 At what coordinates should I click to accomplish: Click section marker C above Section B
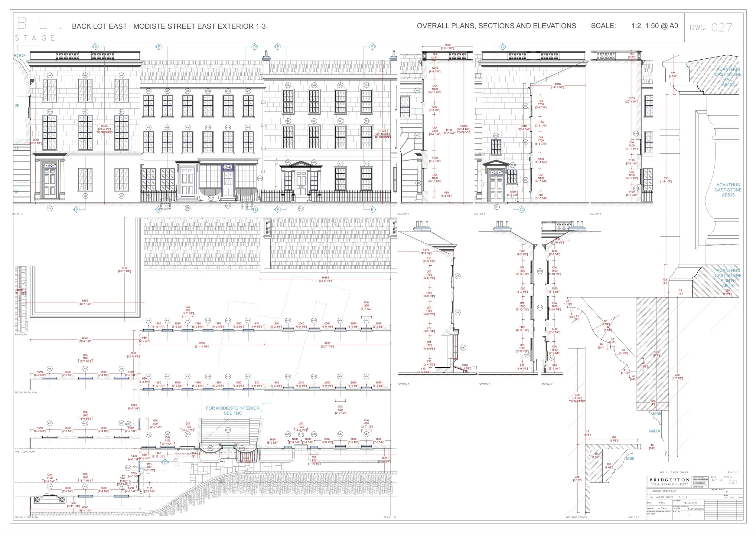click(x=503, y=47)
